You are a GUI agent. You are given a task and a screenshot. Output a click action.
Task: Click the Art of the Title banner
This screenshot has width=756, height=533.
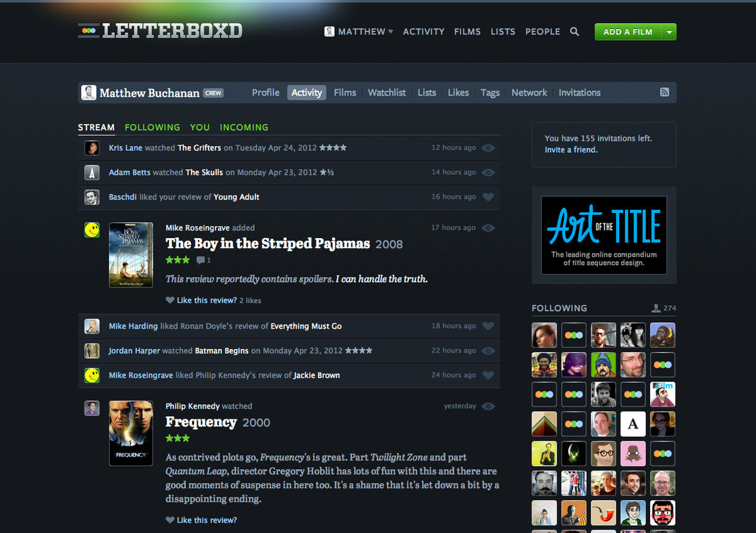604,236
